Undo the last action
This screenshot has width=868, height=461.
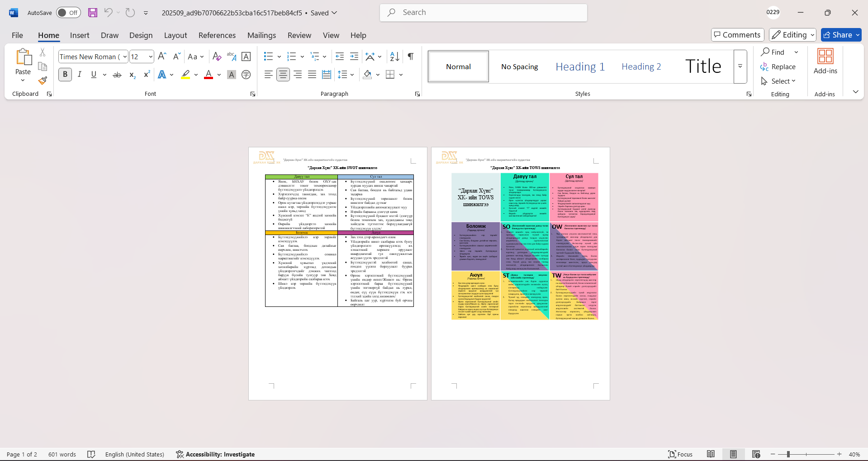pos(108,13)
